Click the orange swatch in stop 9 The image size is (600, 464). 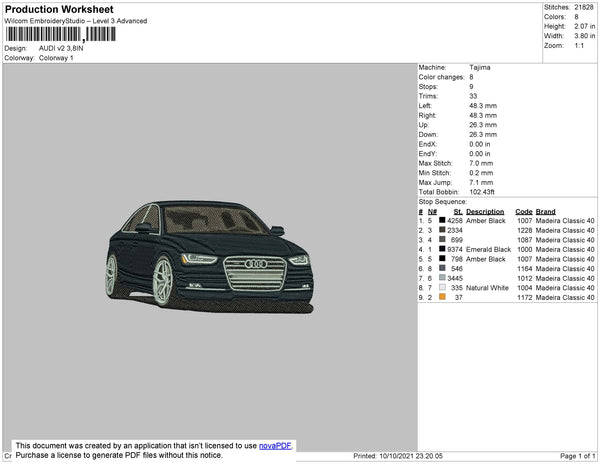[x=442, y=296]
